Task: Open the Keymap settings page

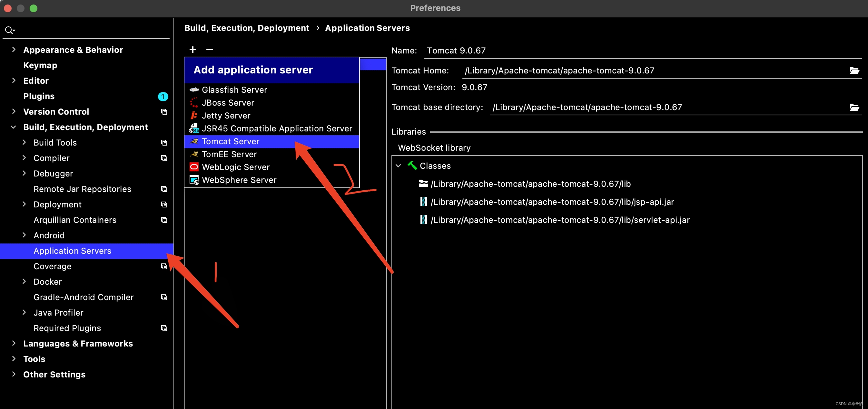Action: click(40, 65)
